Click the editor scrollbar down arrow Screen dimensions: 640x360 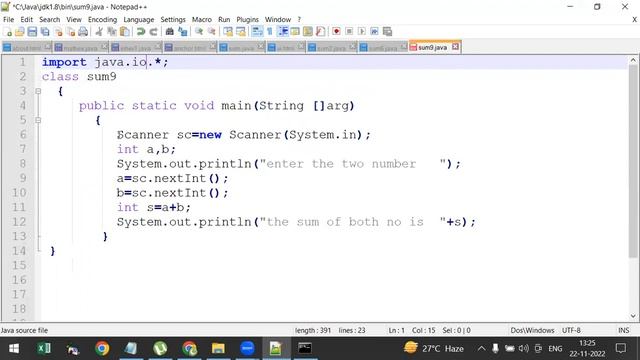[633, 316]
